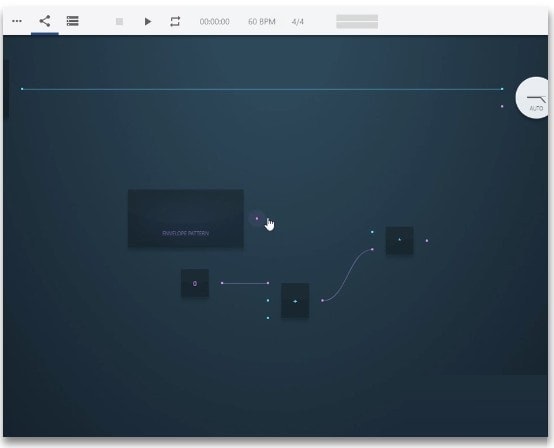Click left endpoint of the long horizontal wire

(22, 89)
